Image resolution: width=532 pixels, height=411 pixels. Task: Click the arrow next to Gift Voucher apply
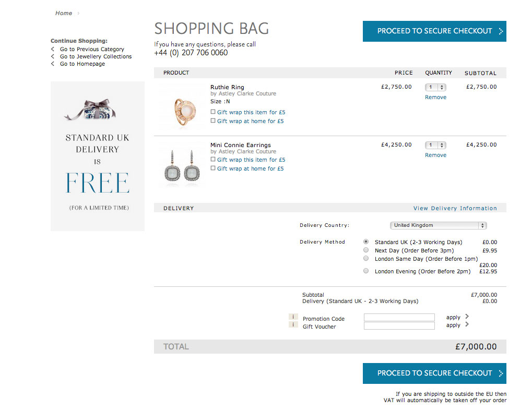point(467,324)
